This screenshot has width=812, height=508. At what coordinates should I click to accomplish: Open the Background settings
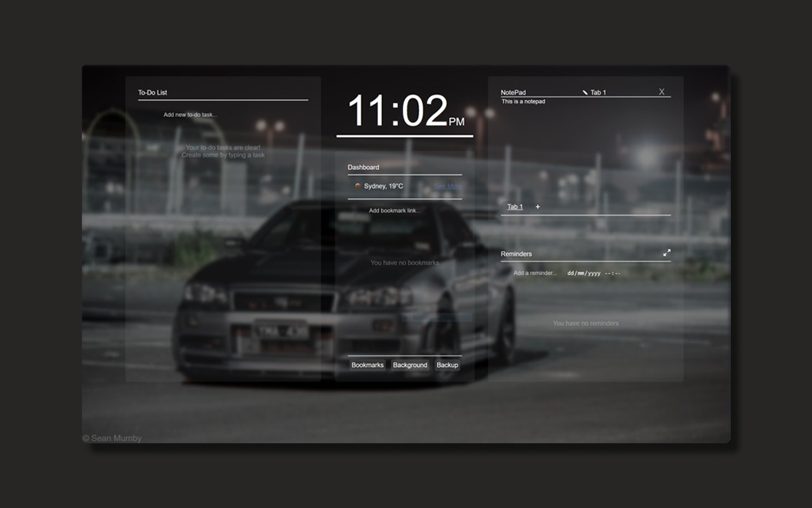click(410, 364)
